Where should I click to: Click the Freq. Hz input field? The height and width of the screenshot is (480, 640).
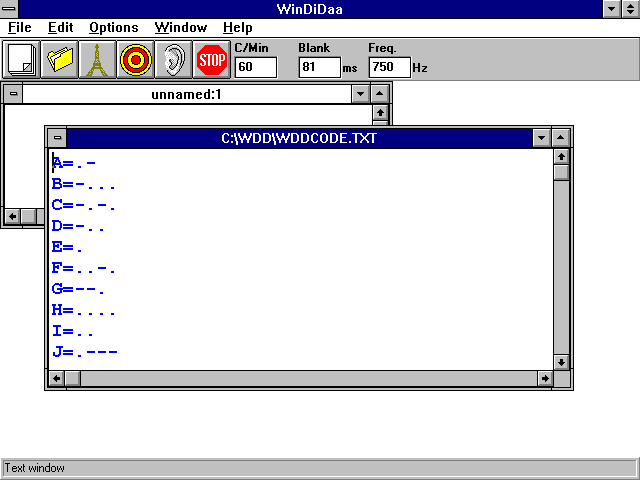pos(389,67)
